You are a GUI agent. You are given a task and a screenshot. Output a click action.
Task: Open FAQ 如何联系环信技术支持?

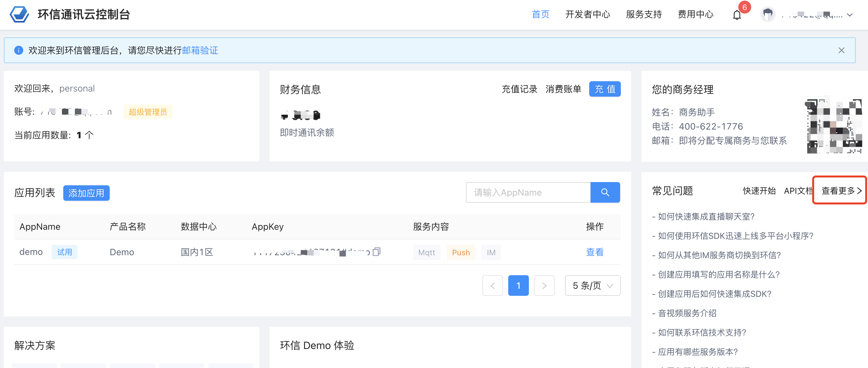pos(702,333)
